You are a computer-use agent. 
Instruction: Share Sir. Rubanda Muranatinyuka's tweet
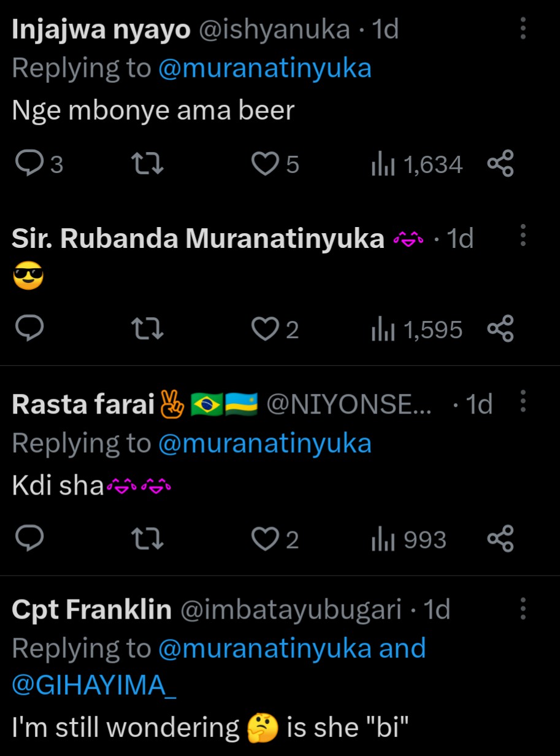[x=500, y=330]
